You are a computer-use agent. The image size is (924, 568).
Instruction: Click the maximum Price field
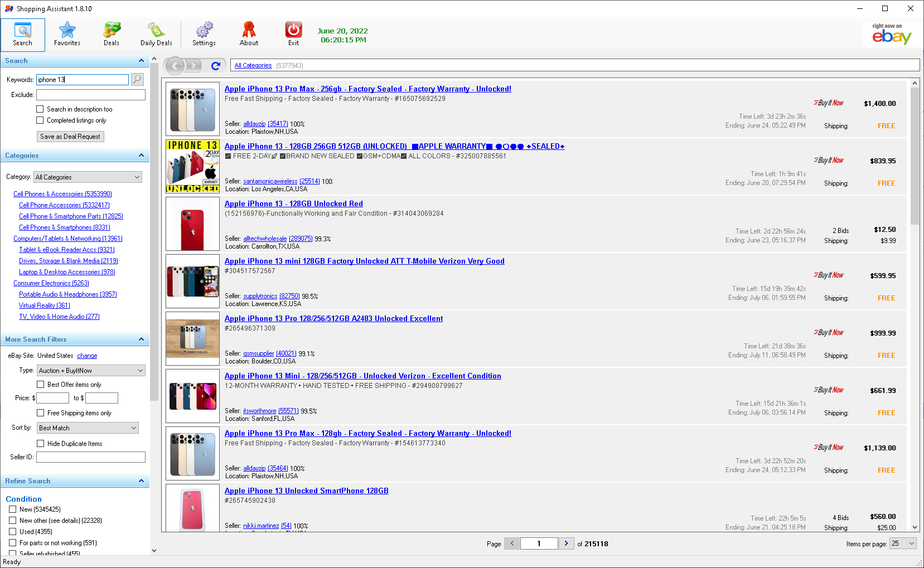click(102, 398)
